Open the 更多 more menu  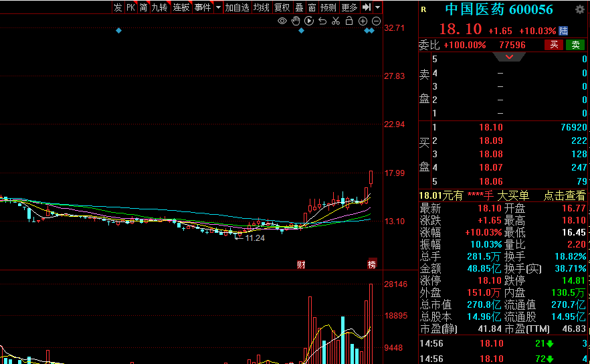(349, 7)
